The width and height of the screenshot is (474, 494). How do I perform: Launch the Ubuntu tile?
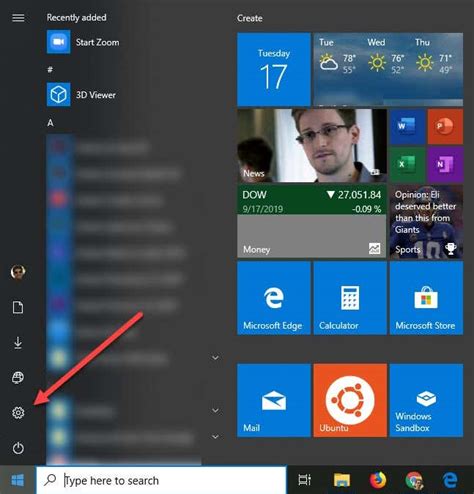pyautogui.click(x=350, y=400)
